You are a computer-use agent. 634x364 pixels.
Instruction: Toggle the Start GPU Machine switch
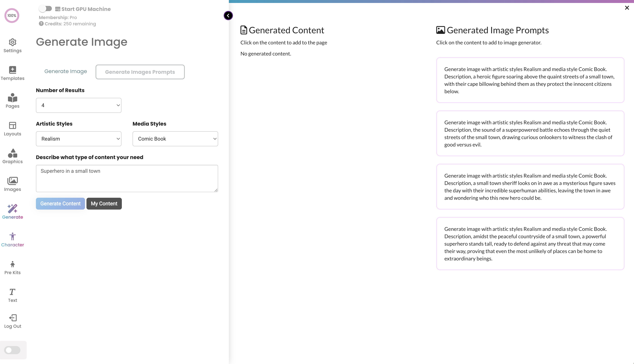(x=46, y=9)
